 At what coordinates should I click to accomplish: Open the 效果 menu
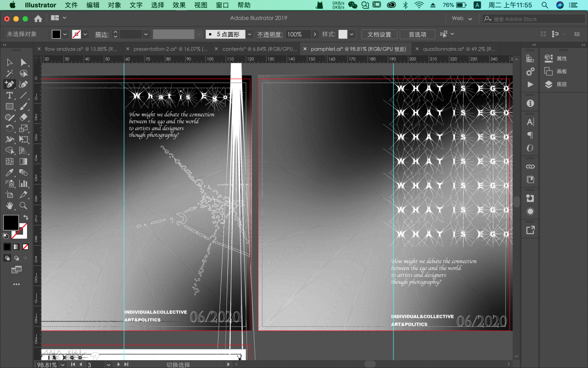pos(179,5)
